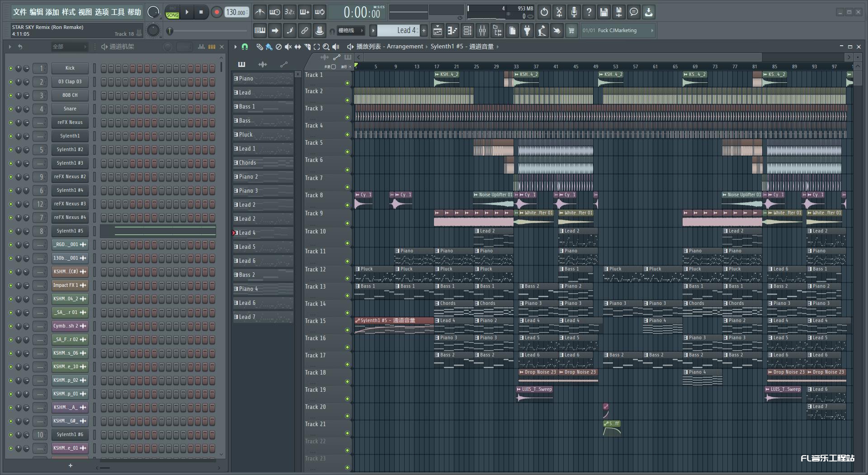868x475 pixels.
Task: Enable wait for input before playing
Action: pos(274,12)
